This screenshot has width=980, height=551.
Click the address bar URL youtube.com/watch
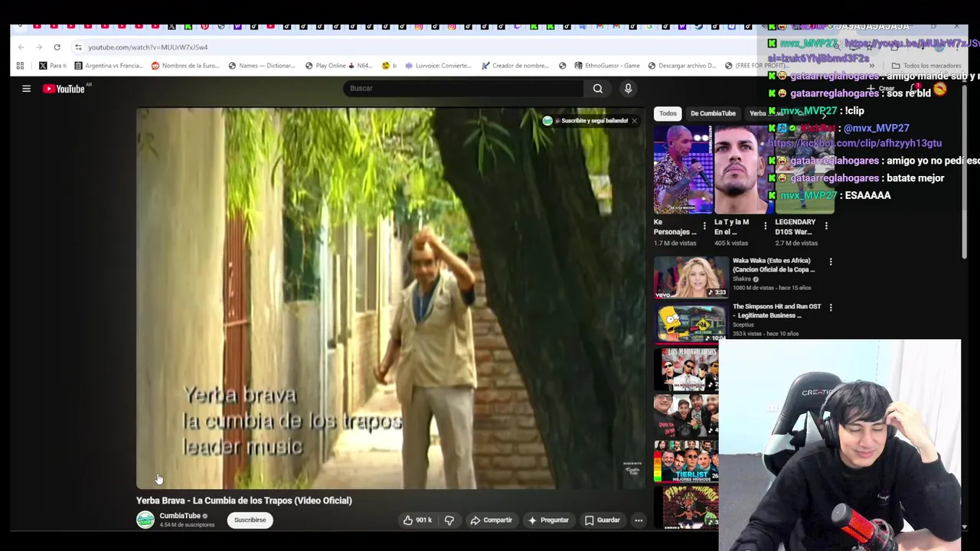(x=148, y=47)
